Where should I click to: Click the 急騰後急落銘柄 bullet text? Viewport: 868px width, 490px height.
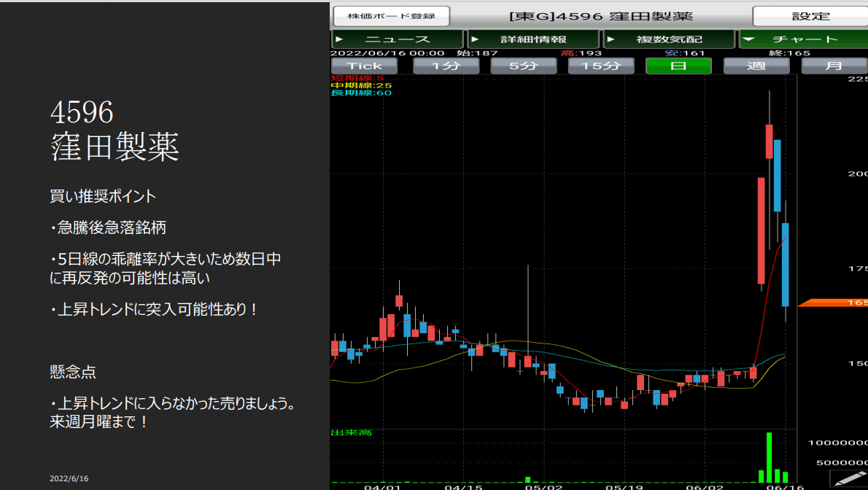(x=108, y=227)
